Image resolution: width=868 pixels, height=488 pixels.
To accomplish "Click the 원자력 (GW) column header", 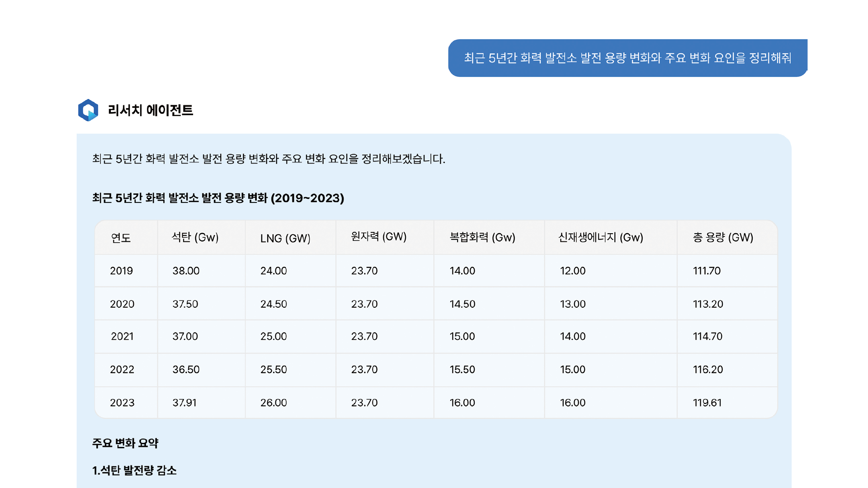I will pyautogui.click(x=379, y=236).
